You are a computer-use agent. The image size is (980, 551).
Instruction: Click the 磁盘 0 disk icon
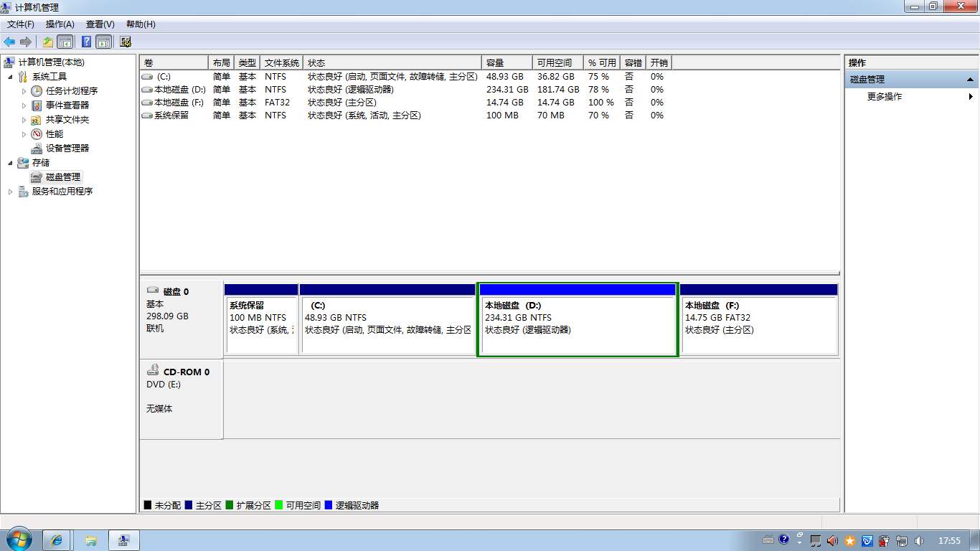153,291
